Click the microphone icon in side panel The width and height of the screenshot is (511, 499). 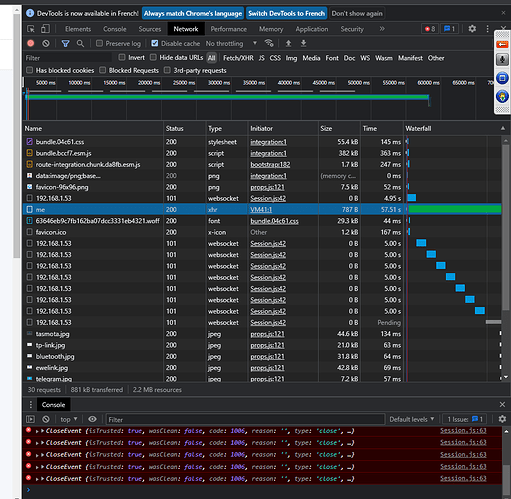point(502,60)
